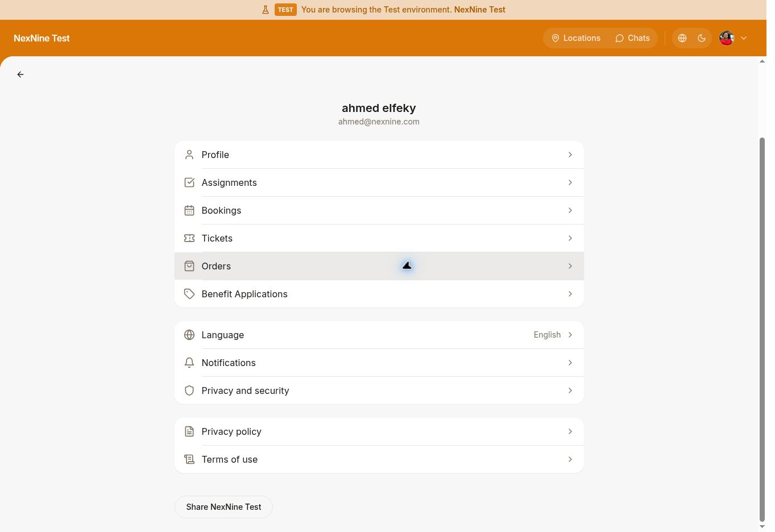Open Privacy and security settings
This screenshot has height=532, width=775.
pyautogui.click(x=379, y=390)
